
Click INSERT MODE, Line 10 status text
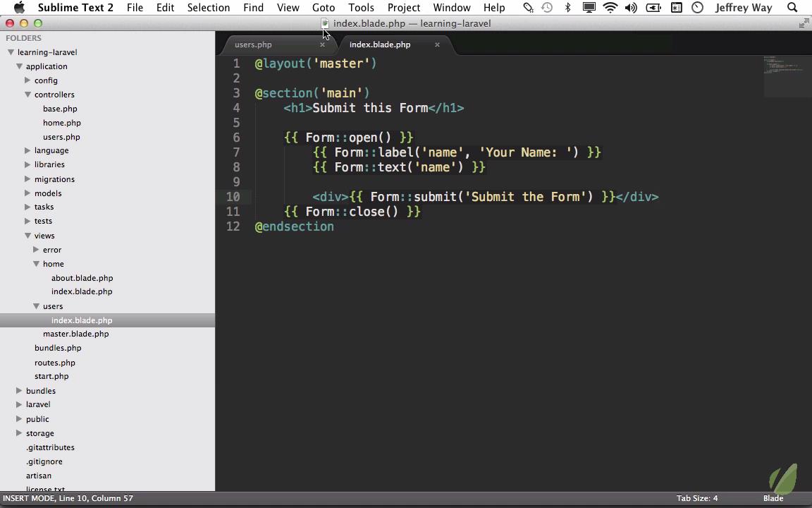coord(68,498)
